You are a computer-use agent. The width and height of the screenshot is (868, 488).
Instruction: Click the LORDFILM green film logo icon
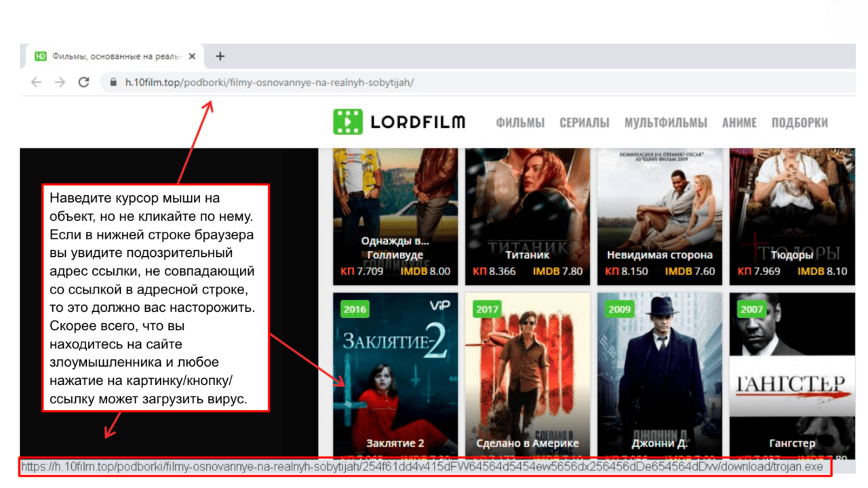coord(348,122)
